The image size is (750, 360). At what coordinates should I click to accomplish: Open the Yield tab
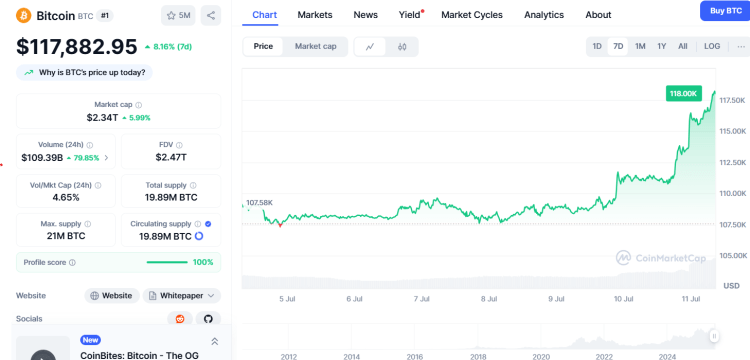point(410,15)
